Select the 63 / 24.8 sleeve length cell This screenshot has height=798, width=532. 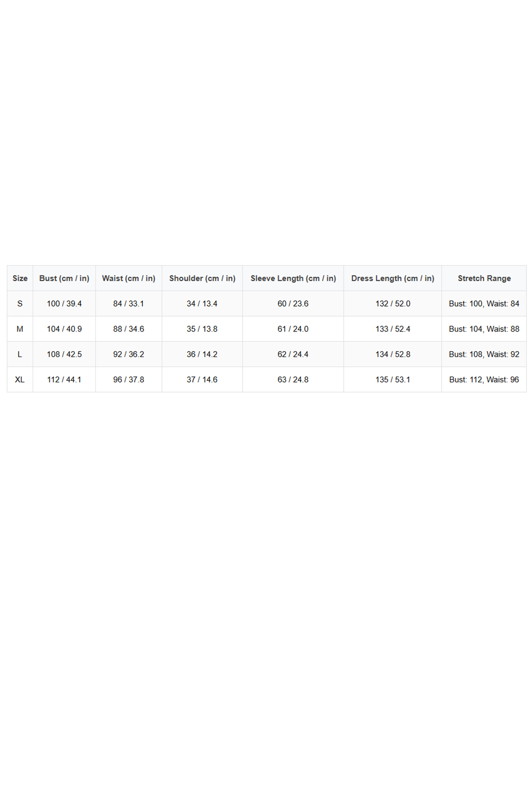pyautogui.click(x=293, y=379)
